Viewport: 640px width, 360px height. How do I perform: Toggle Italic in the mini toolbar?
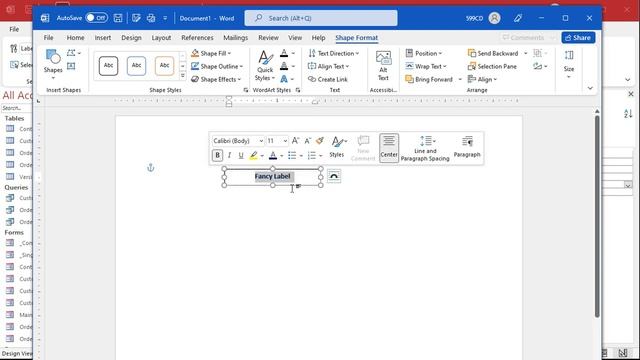[x=229, y=155]
